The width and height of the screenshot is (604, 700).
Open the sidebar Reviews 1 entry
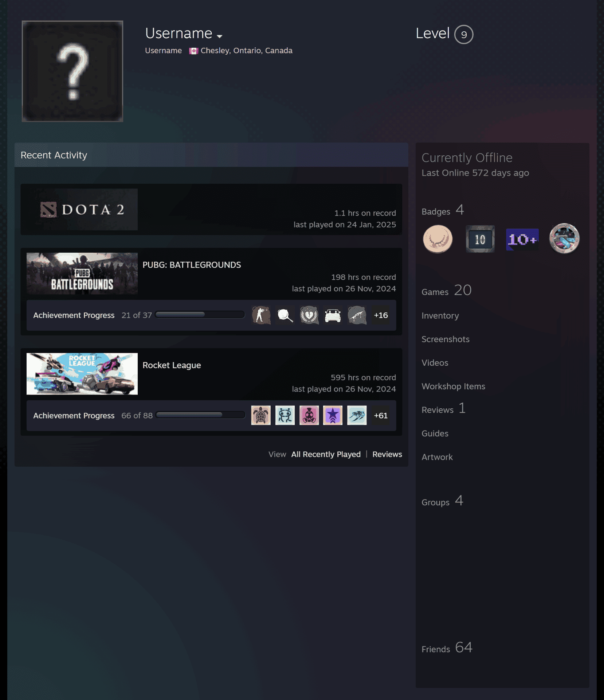pyautogui.click(x=443, y=409)
